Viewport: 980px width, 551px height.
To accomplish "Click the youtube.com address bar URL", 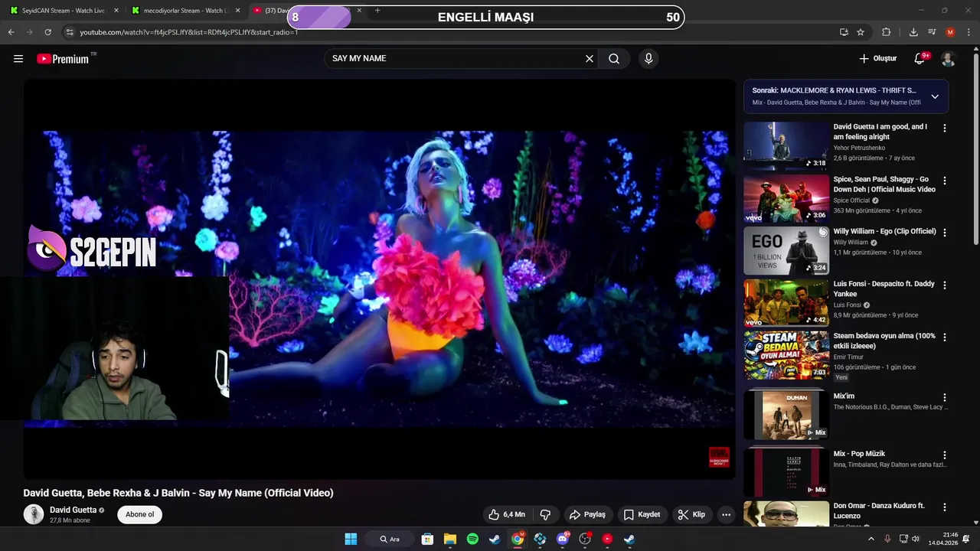I will (x=188, y=32).
